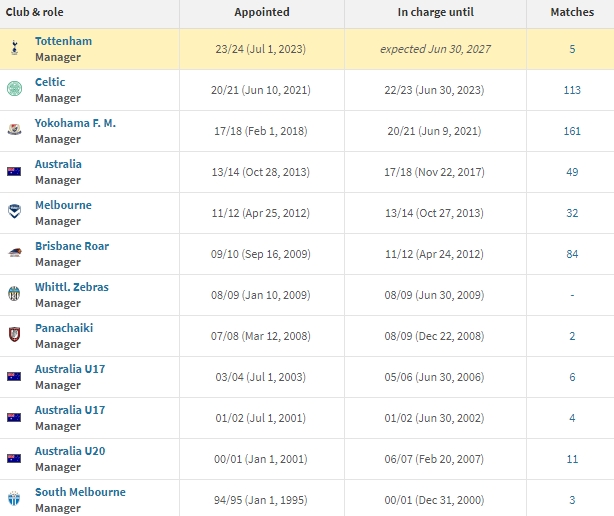Viewport: 614px width, 516px height.
Task: Select the 09/10 (Sep 16, 2009) cell
Action: coord(260,254)
